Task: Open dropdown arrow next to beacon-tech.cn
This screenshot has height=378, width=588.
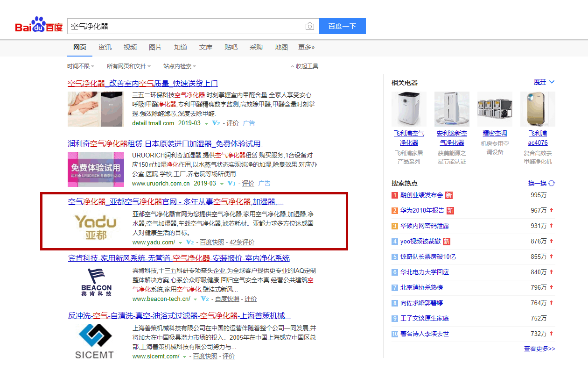Action: [x=195, y=300]
